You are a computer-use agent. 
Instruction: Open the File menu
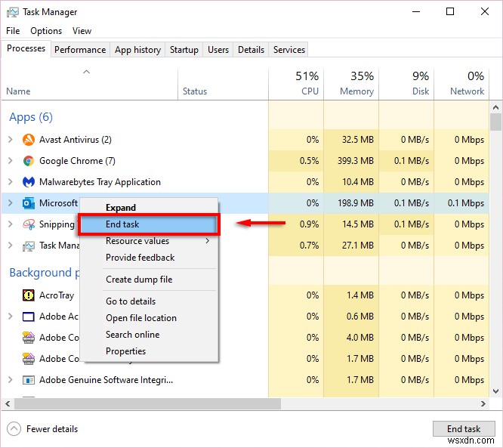click(x=13, y=31)
